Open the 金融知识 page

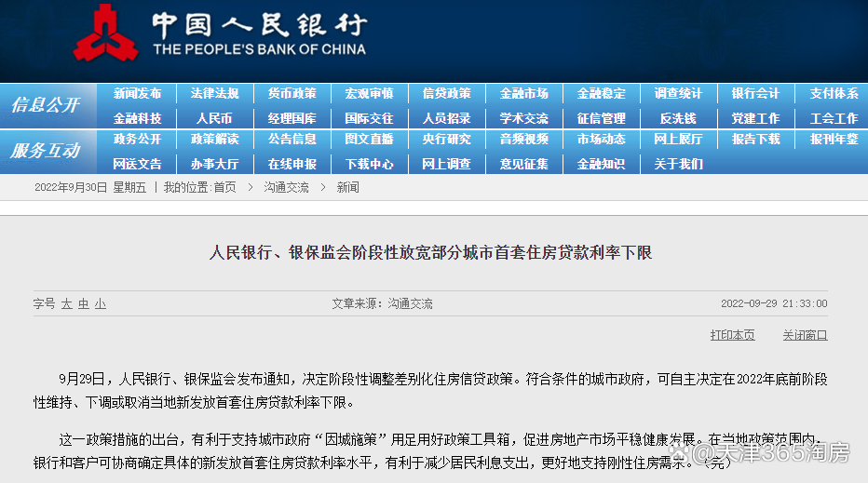click(602, 164)
